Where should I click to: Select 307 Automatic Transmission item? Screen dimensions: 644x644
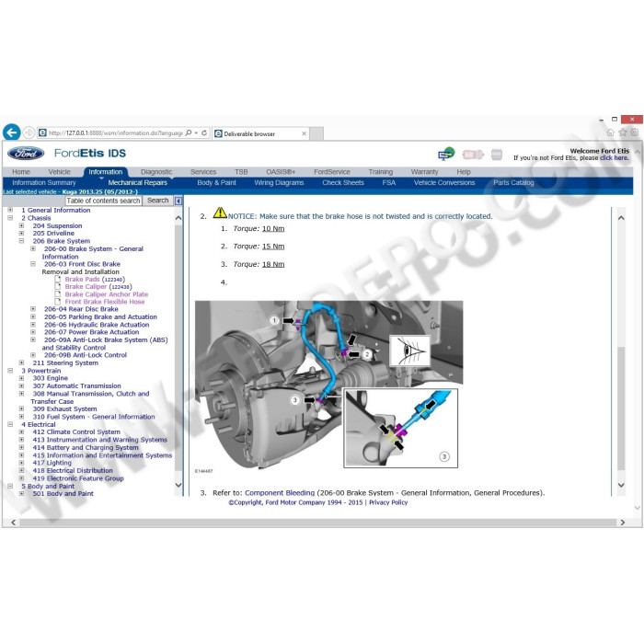76,385
